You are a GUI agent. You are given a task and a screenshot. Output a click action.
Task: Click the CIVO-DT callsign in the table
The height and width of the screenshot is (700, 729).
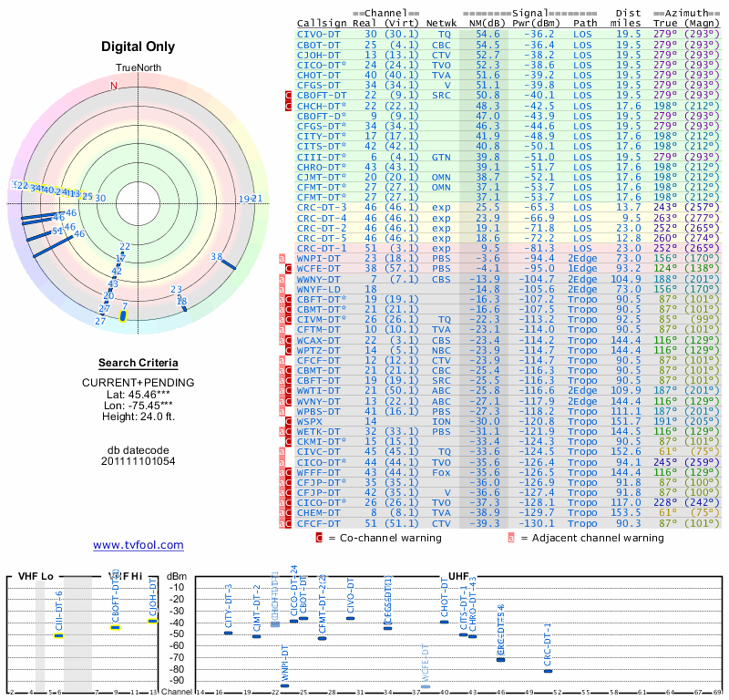(320, 33)
